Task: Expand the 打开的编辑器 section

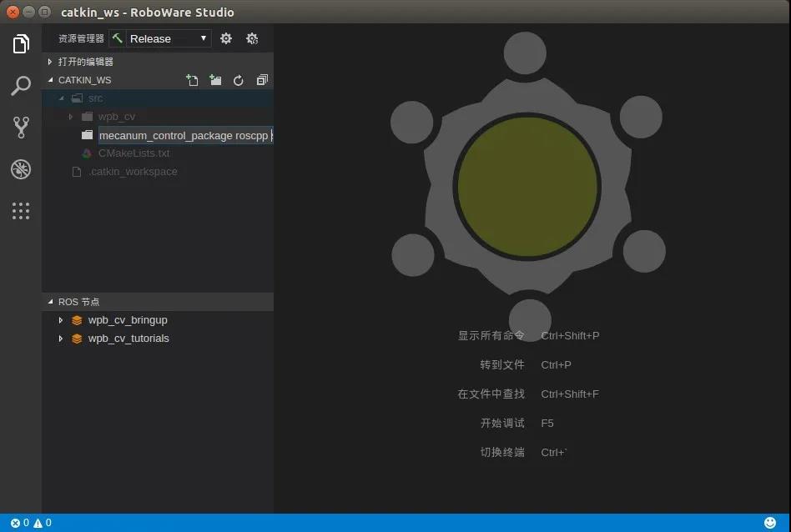Action: [x=158, y=62]
